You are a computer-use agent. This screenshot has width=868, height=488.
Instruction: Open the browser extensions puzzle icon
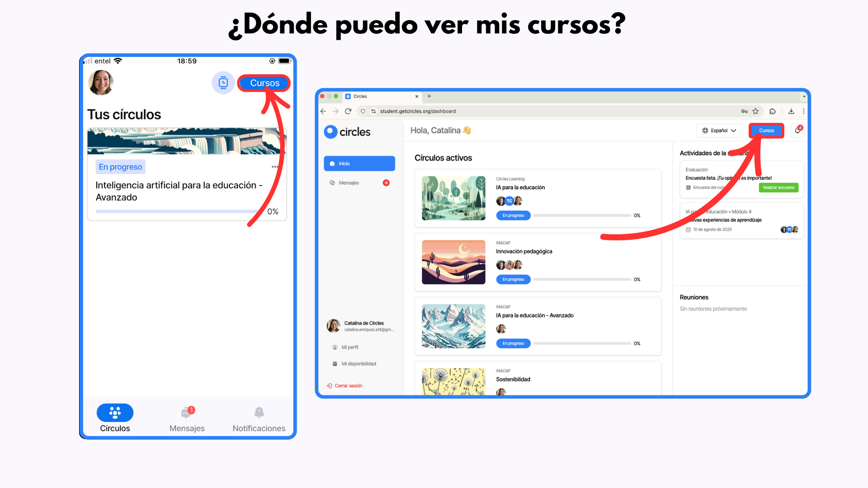(x=773, y=111)
